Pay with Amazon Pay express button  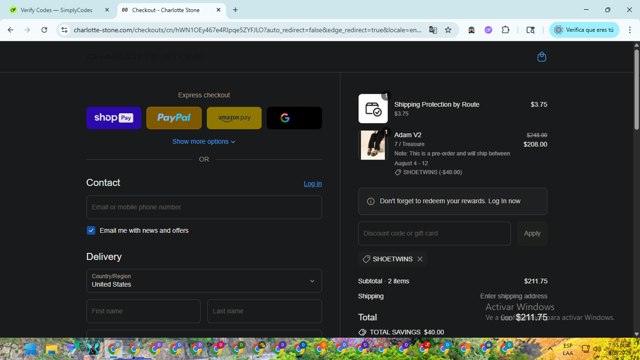(x=234, y=118)
